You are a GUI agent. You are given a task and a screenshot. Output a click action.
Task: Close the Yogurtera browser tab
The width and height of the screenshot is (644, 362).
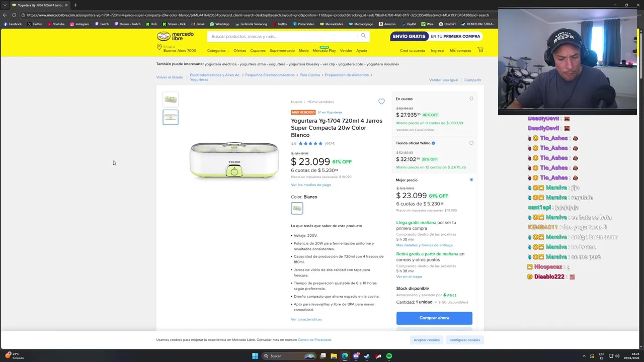pos(66,5)
